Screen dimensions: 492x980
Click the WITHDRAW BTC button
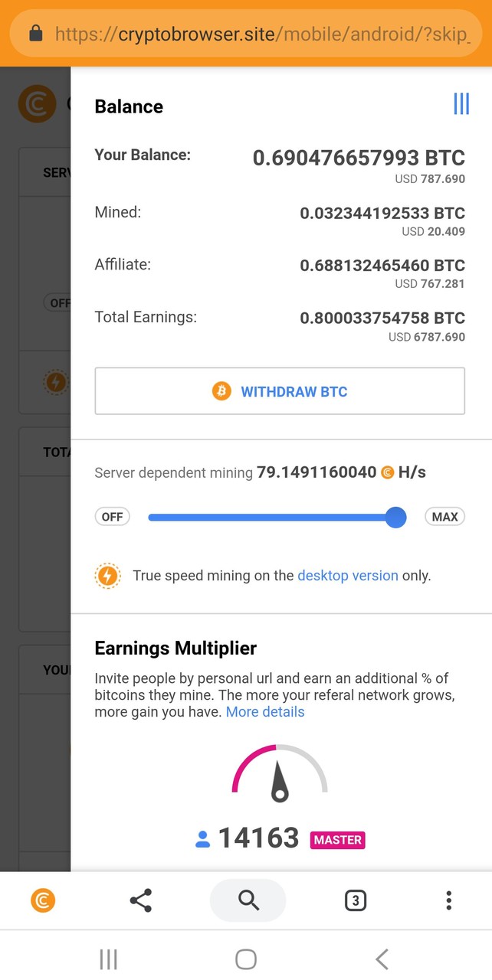click(280, 390)
